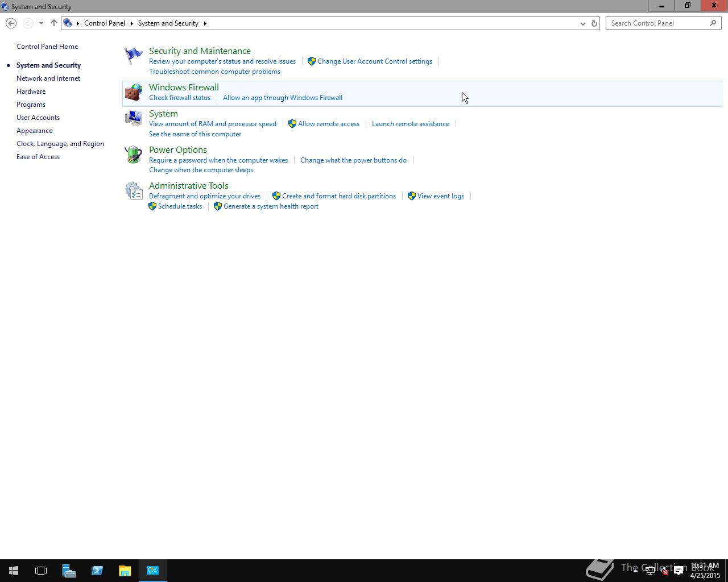Click the Control Panel breadcrumb
Screen dimensions: 728x582
(105, 23)
